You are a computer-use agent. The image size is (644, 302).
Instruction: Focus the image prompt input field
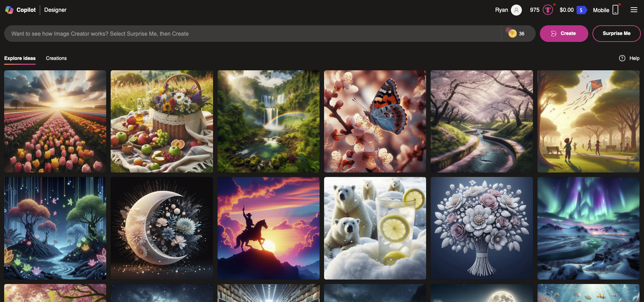pos(252,34)
